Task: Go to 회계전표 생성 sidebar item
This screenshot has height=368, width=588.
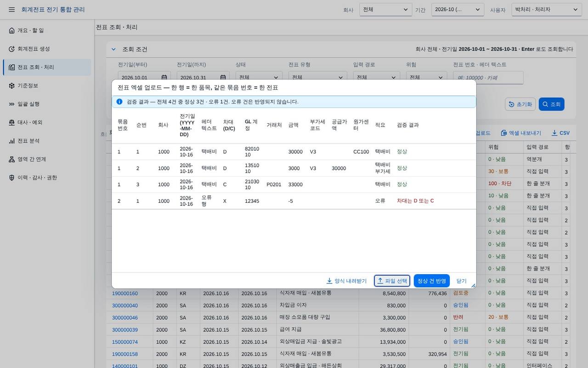Action: click(x=47, y=49)
